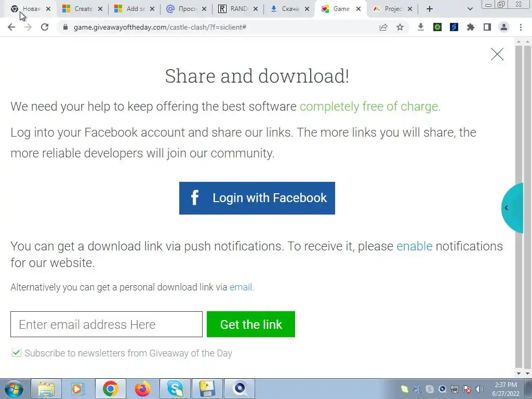Open Chrome from the taskbar
532x399 pixels.
click(110, 389)
